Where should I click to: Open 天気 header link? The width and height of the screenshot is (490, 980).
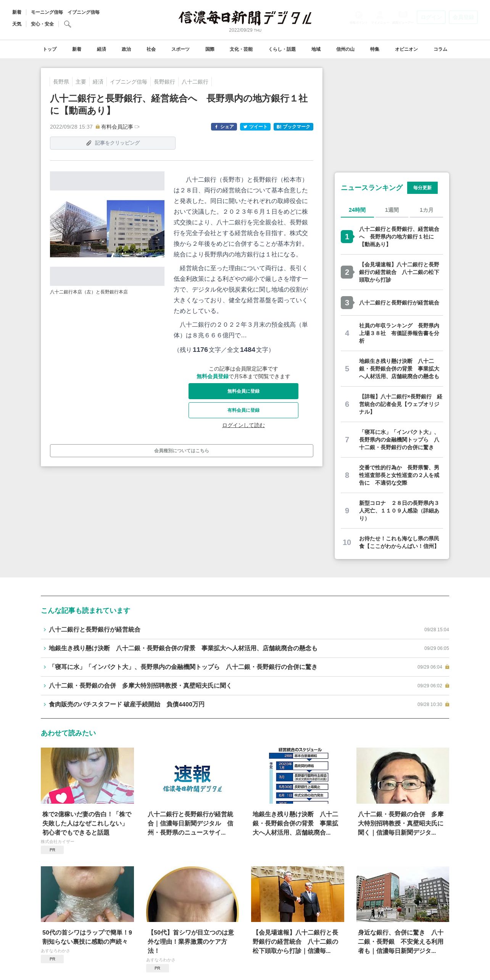pyautogui.click(x=17, y=24)
